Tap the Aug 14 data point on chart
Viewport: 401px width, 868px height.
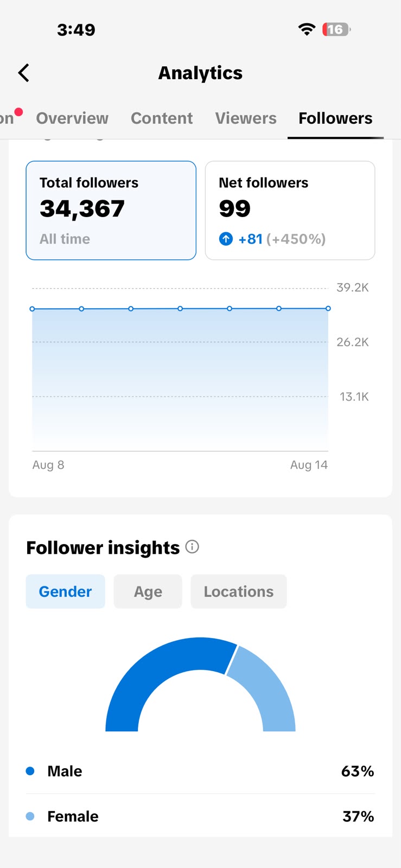(328, 308)
